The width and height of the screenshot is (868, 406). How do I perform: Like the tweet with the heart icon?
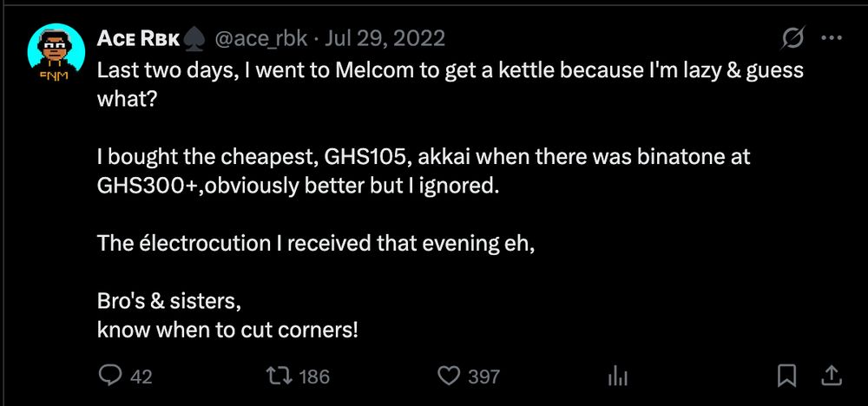tap(449, 376)
